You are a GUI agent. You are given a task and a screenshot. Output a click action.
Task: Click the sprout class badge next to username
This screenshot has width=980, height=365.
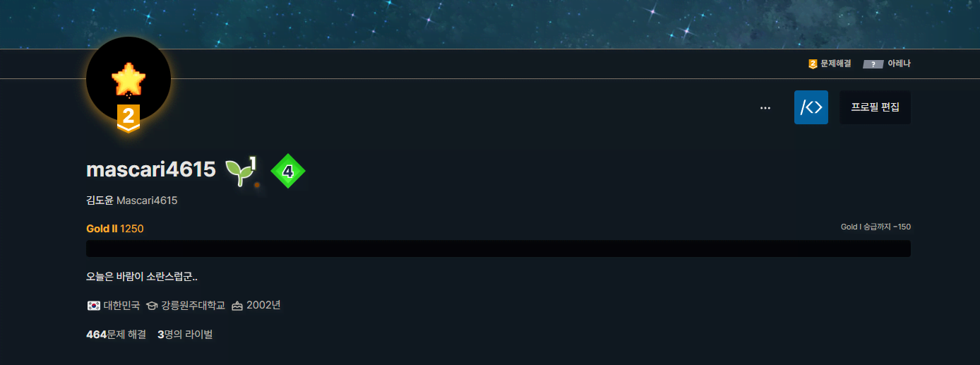[241, 171]
